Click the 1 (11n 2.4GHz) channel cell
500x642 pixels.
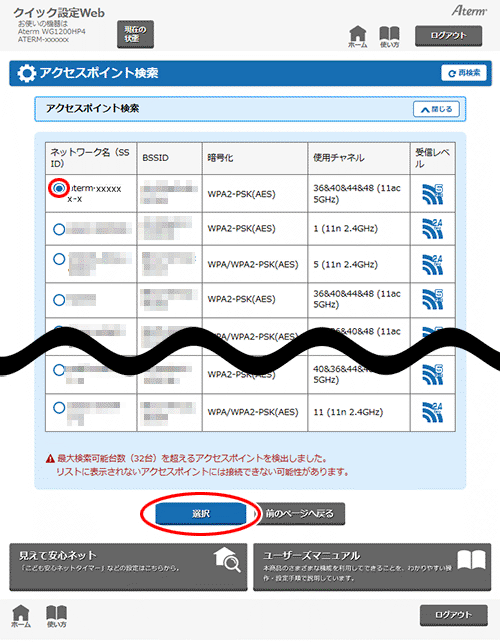coord(346,228)
